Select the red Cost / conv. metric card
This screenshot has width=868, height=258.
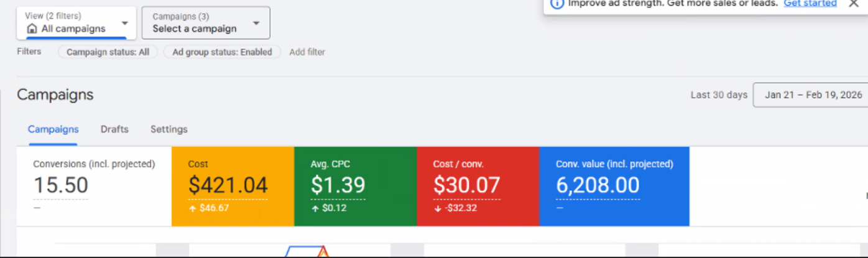pos(477,186)
